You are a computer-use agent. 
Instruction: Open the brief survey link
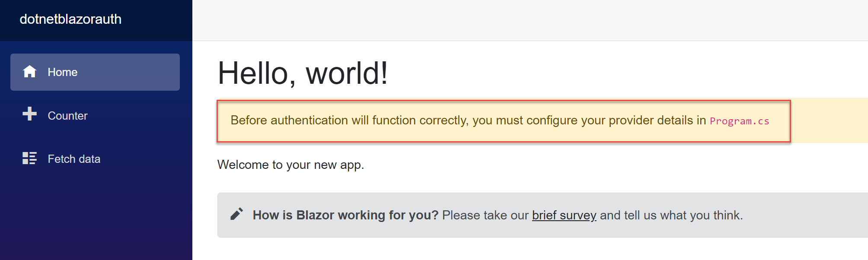pyautogui.click(x=564, y=215)
